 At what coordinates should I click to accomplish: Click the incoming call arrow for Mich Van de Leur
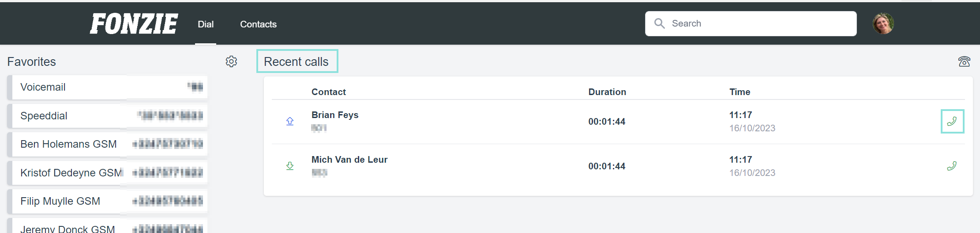290,166
